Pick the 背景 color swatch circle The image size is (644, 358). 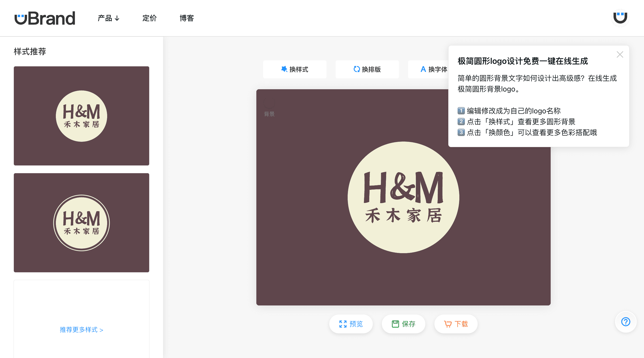pyautogui.click(x=269, y=103)
